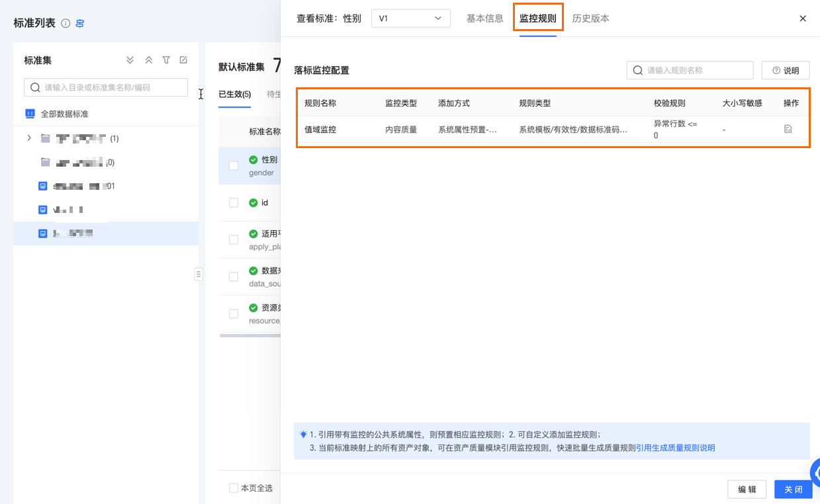Click the collapse-all icon in 标准集 header

(149, 60)
